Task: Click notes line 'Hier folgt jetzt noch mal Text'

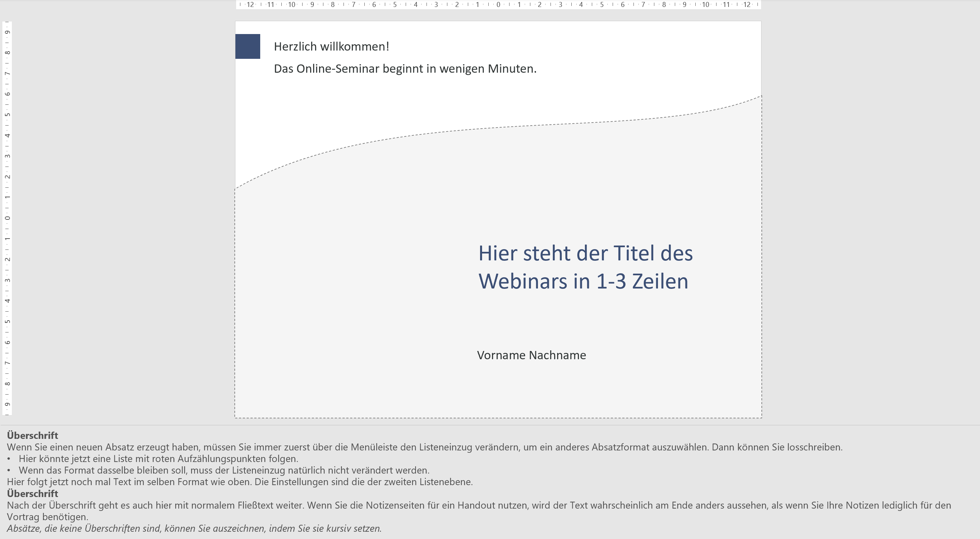Action: click(x=240, y=482)
